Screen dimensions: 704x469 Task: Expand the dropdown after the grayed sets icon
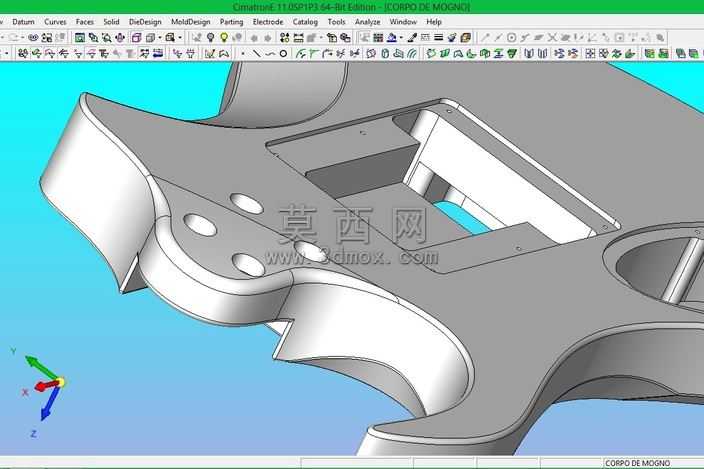click(x=321, y=38)
